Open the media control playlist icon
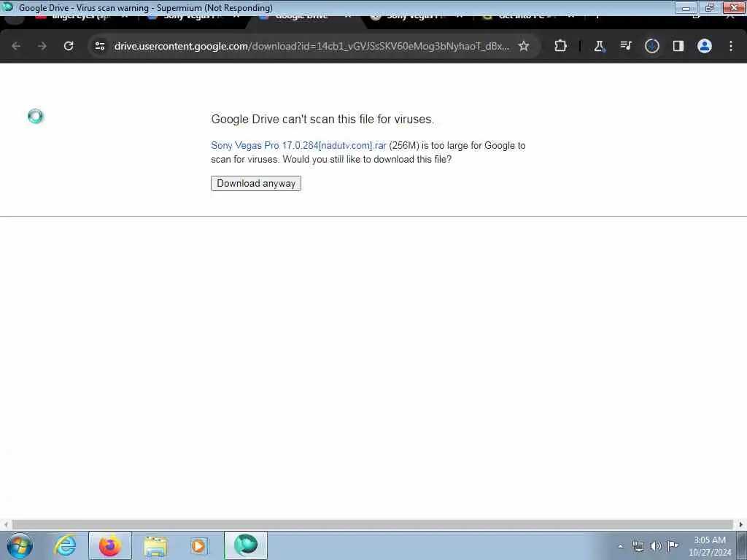The width and height of the screenshot is (747, 560). coord(625,46)
